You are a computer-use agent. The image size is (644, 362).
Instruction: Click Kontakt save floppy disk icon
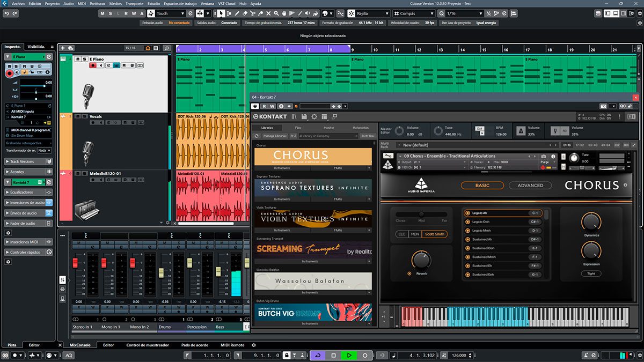[x=304, y=116]
